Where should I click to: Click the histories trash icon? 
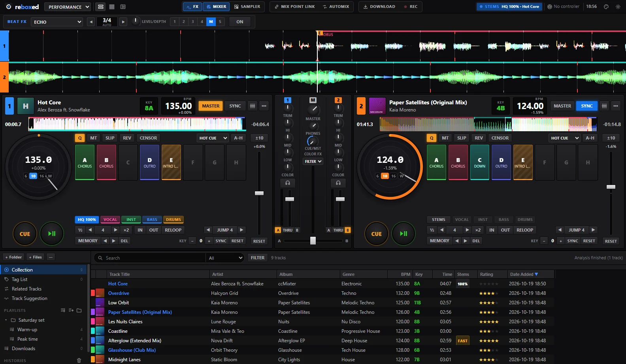pyautogui.click(x=79, y=360)
